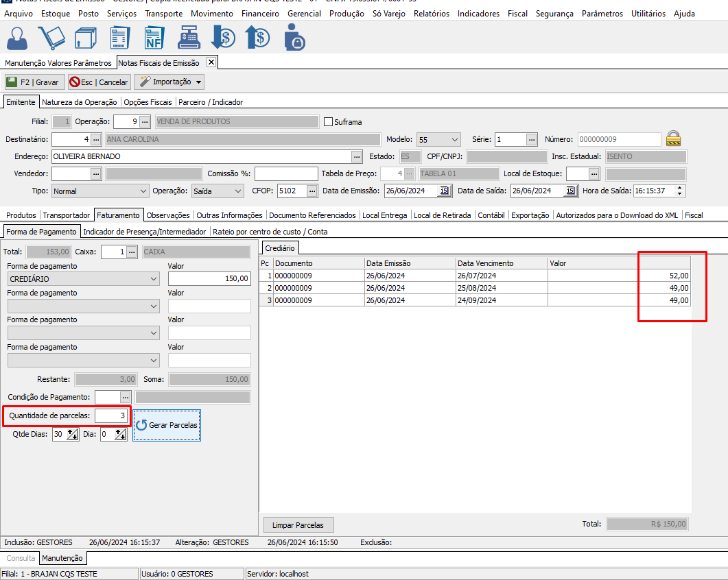Screen dimensions: 728x580
Task: Open calendar picker for Data de Emissão
Action: [444, 191]
